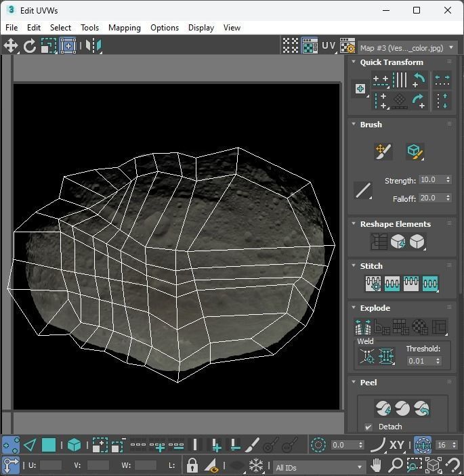464x476 pixels.
Task: Open the Tools menu
Action: 90,28
